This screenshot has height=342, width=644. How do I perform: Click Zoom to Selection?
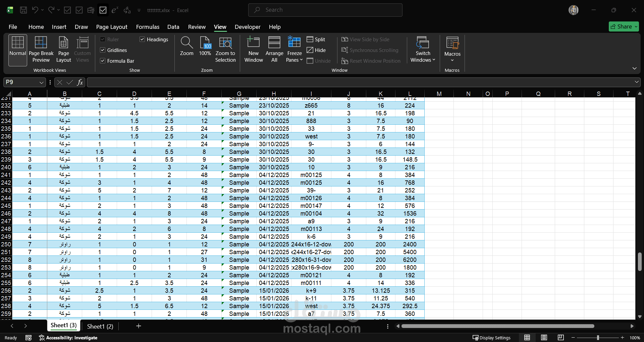(225, 50)
